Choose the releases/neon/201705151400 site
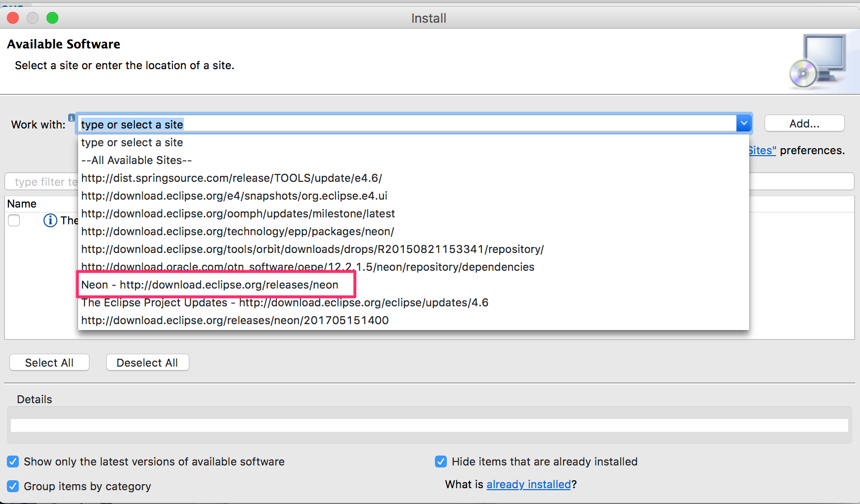This screenshot has height=504, width=860. coord(413,320)
